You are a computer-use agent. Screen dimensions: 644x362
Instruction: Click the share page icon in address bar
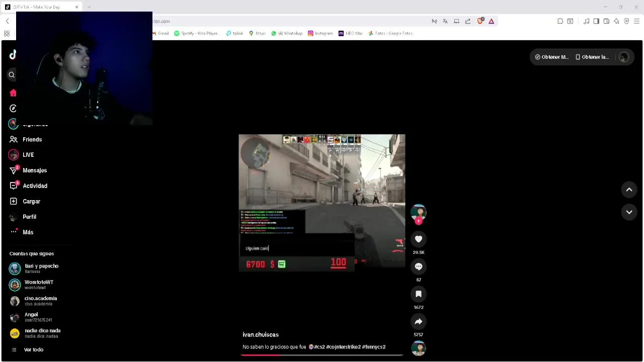tap(468, 21)
